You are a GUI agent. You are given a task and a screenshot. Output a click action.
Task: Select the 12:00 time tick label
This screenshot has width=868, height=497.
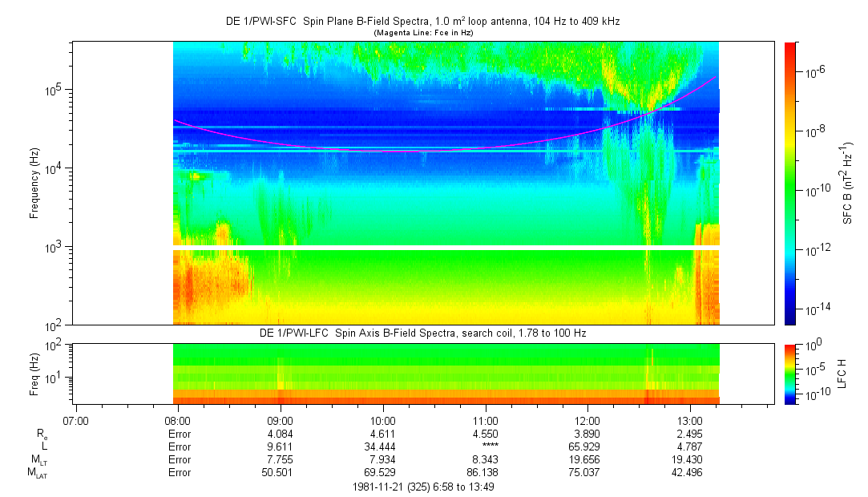pyautogui.click(x=587, y=420)
